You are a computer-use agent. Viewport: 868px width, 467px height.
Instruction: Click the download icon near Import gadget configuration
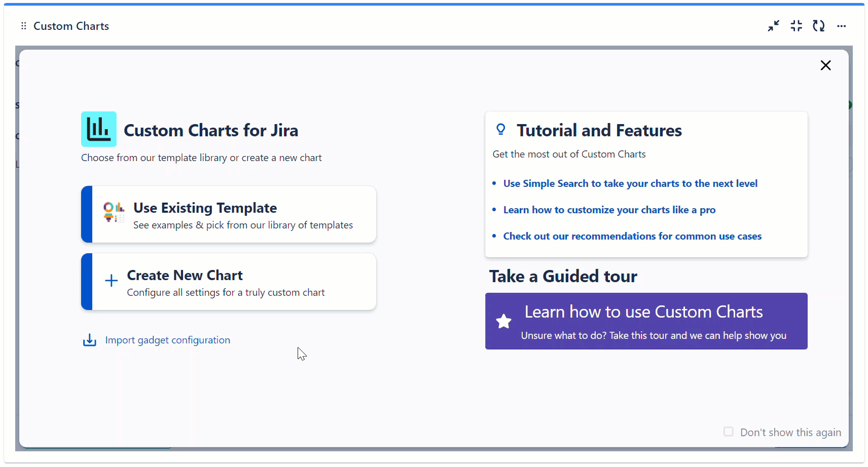[x=89, y=340]
